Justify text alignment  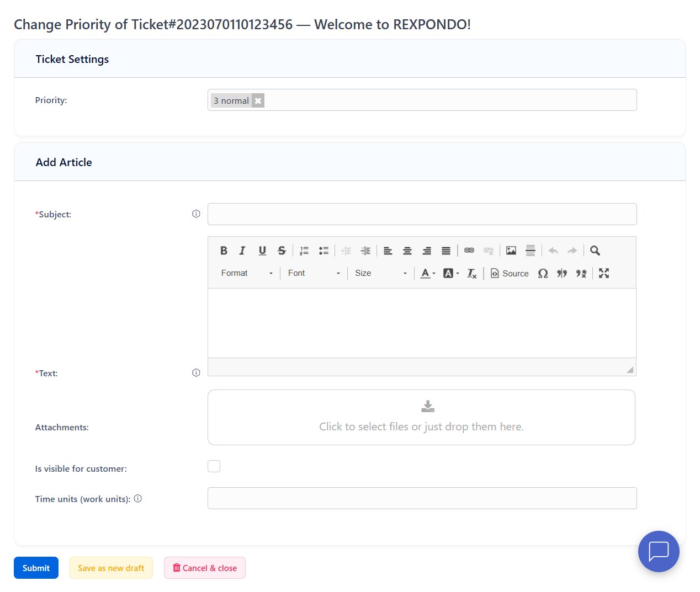(x=446, y=250)
